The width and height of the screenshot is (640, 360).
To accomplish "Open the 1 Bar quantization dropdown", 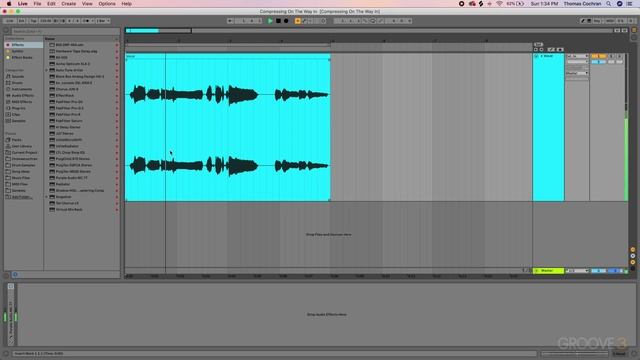I will [103, 21].
